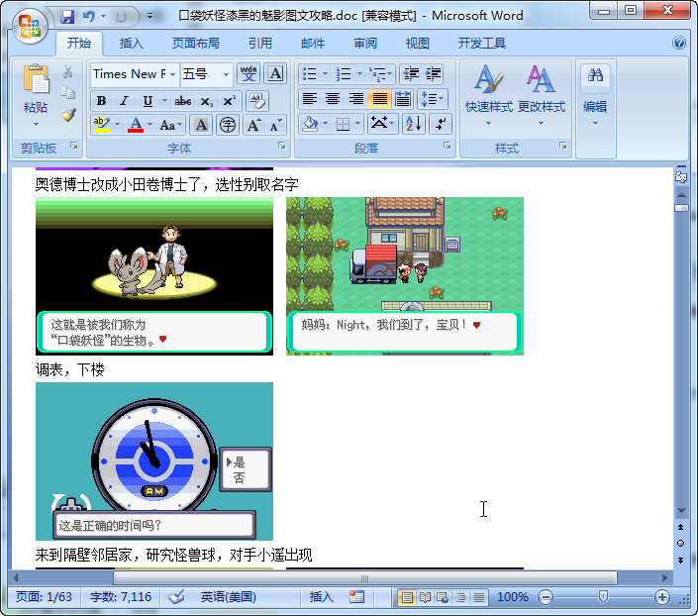Activate the Format Painter brush

pyautogui.click(x=68, y=115)
